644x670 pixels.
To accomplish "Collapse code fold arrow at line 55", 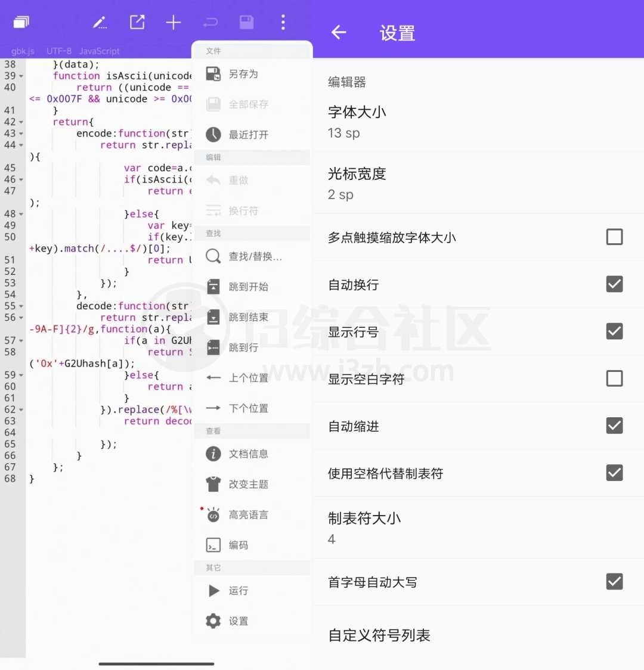I will coord(21,307).
